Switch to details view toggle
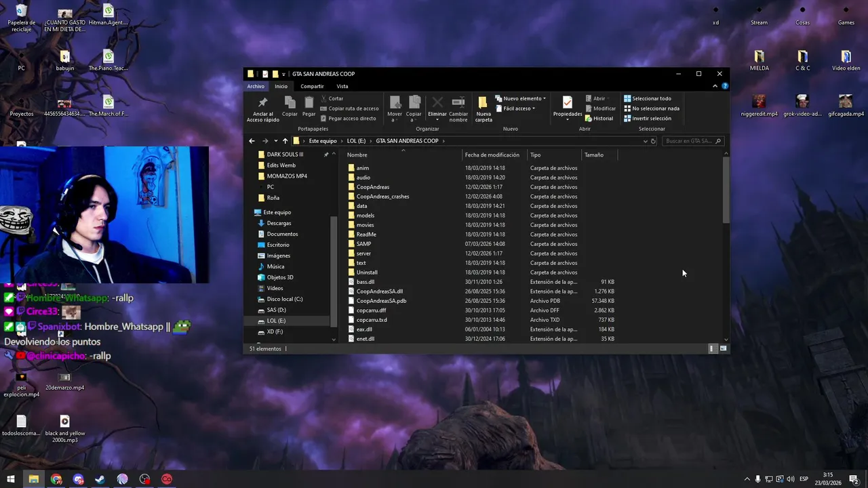Image resolution: width=868 pixels, height=488 pixels. (x=712, y=348)
